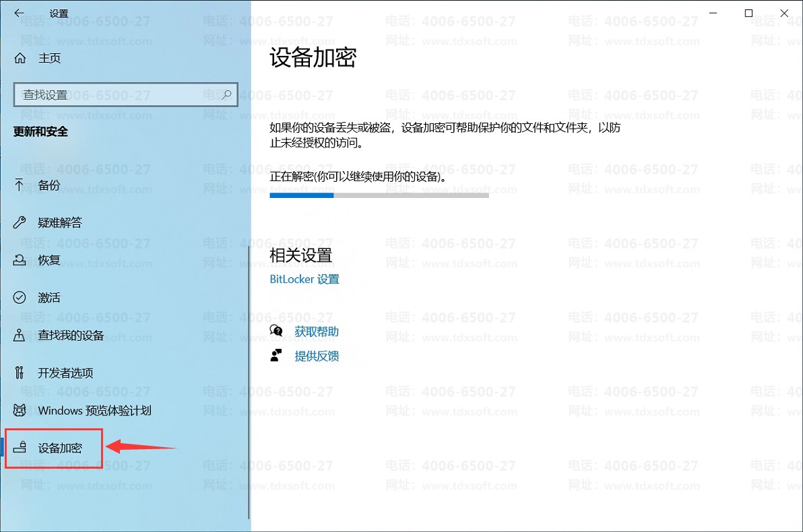Click the 设备加密 lock icon in sidebar
Viewport: 803px width, 532px height.
pos(20,448)
